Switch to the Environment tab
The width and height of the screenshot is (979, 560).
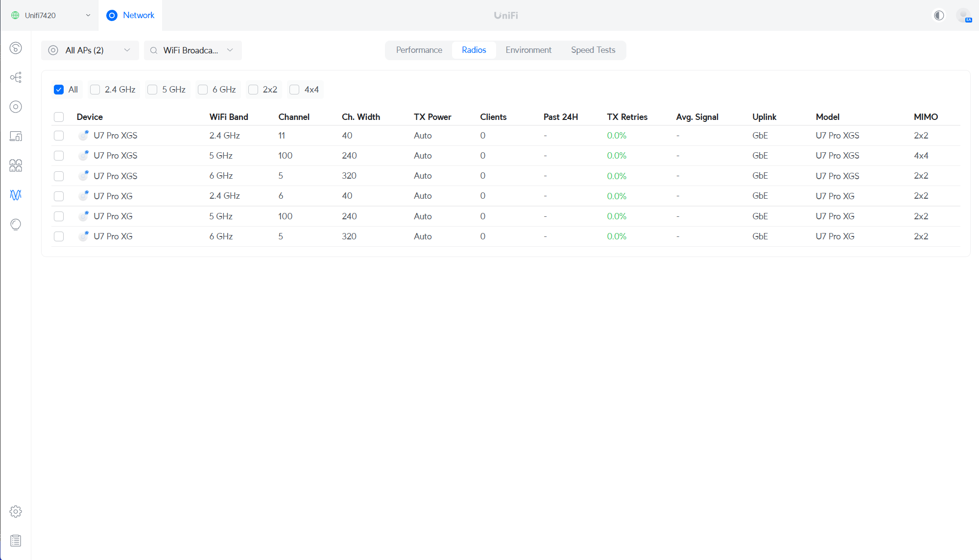528,50
